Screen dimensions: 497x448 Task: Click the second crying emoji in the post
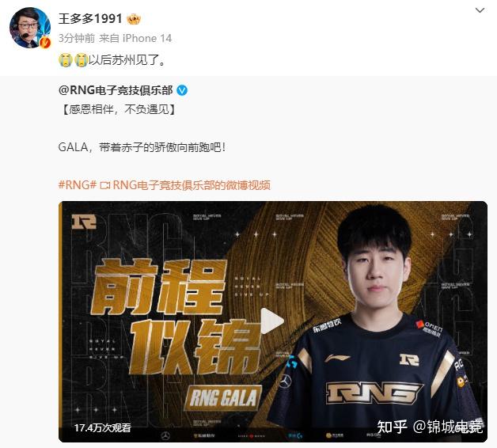(81, 59)
